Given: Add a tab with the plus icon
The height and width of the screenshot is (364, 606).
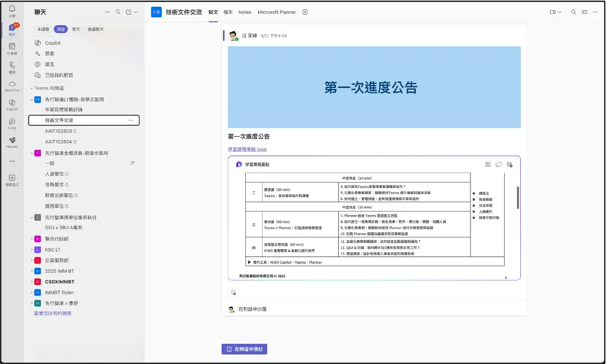Looking at the screenshot, I should point(305,12).
